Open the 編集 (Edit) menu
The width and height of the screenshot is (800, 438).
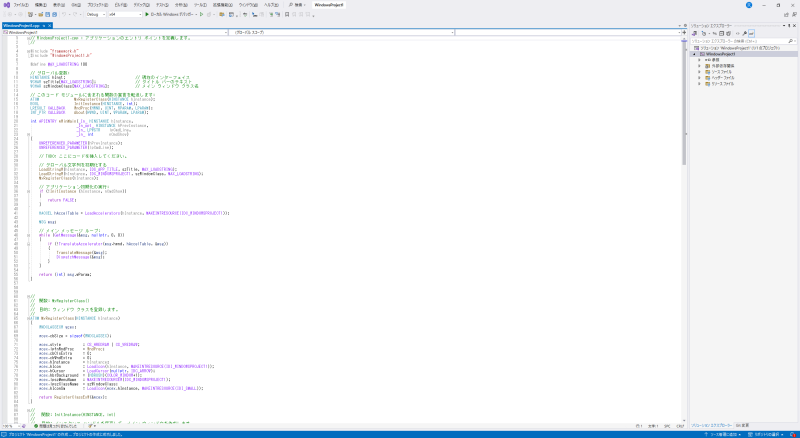[40, 5]
